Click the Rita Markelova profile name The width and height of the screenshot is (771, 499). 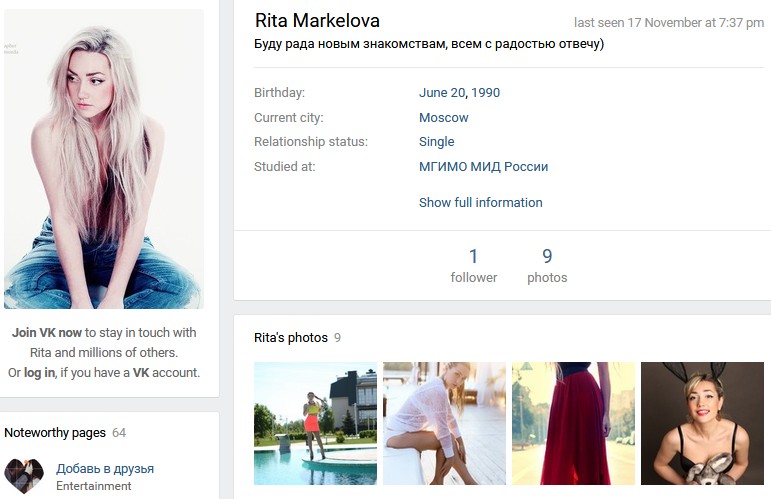(317, 21)
